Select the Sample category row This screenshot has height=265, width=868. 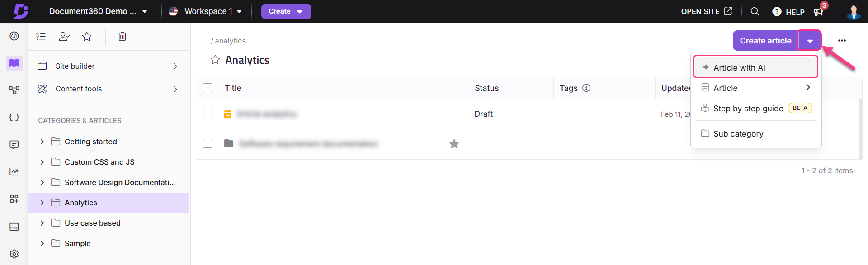[109, 243]
